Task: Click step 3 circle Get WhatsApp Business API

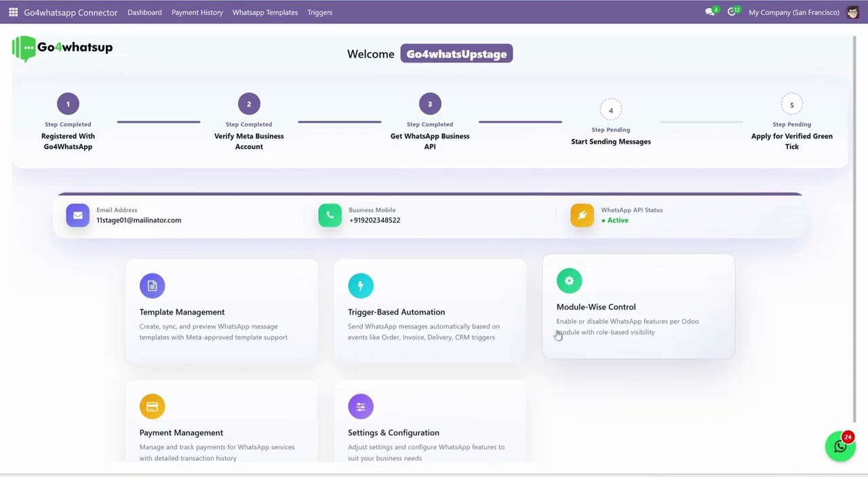Action: 430,104
